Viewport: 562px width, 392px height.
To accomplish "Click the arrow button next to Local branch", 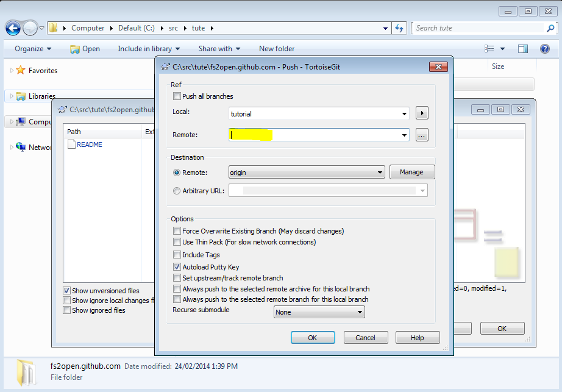I will pyautogui.click(x=422, y=113).
